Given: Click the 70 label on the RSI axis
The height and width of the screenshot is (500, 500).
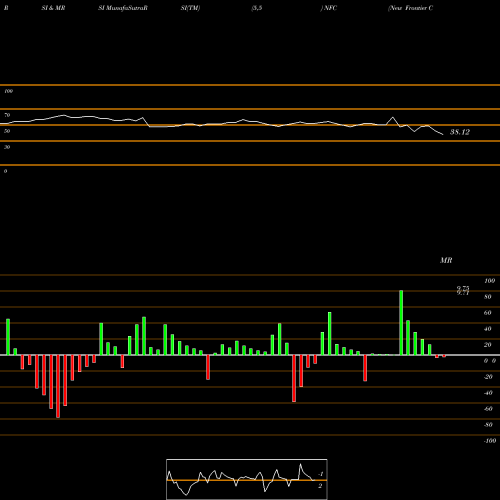Looking at the screenshot, I should coord(7,115).
